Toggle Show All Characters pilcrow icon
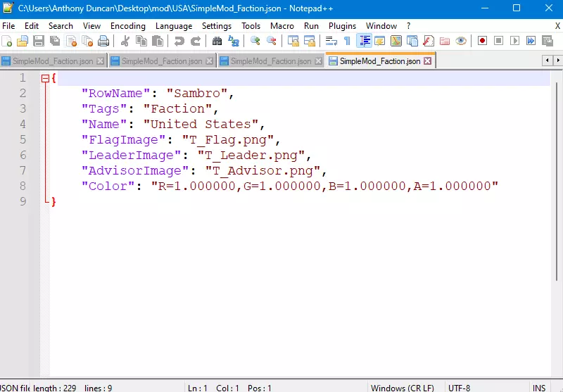 (347, 42)
